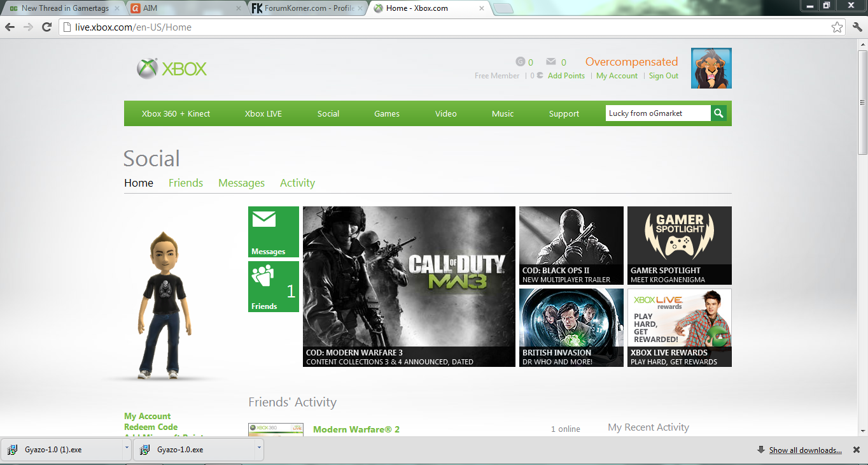Click the 1 online text
Image resolution: width=868 pixels, height=465 pixels.
pyautogui.click(x=566, y=429)
